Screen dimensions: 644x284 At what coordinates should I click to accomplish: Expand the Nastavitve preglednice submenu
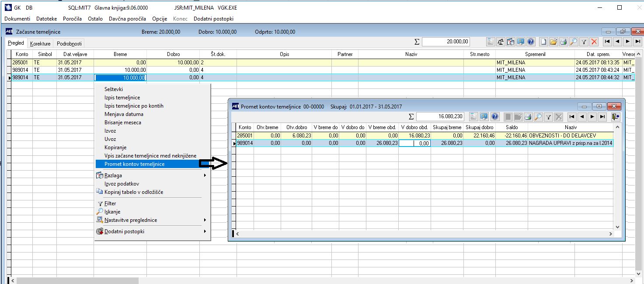point(205,220)
